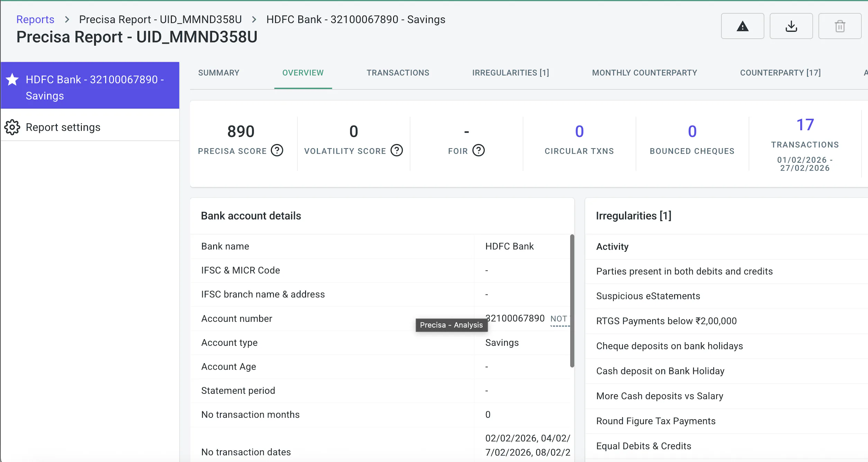Click the 'Account Age' row label
This screenshot has height=462, width=868.
(x=228, y=367)
